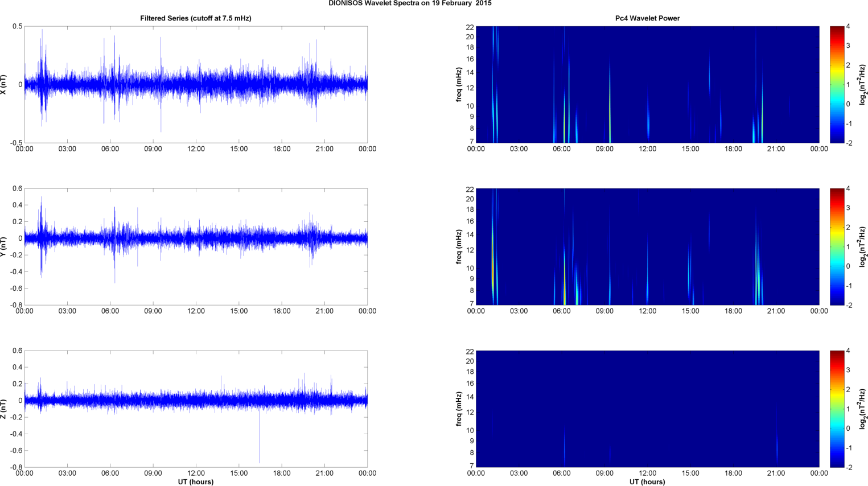Image resolution: width=868 pixels, height=486 pixels.
Task: Click the '14' frequency tick of middle wavelet plot
Action: point(470,234)
